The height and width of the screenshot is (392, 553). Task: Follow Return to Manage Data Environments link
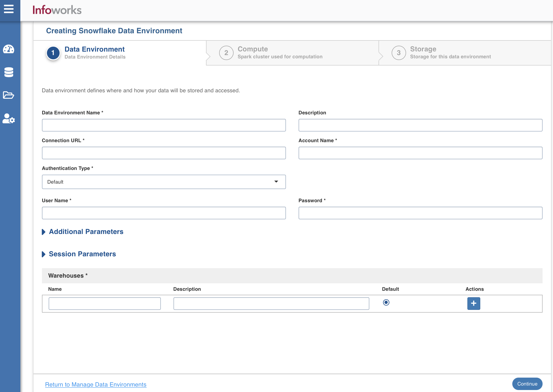96,385
